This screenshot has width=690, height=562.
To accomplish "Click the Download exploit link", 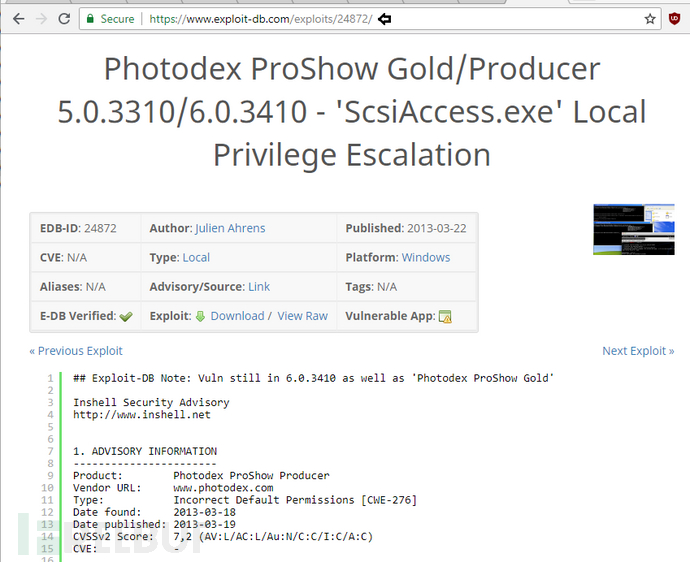I will click(x=238, y=316).
